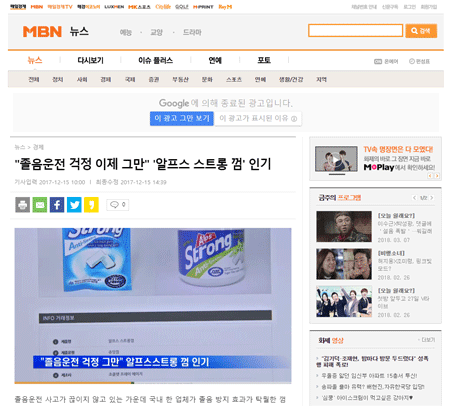Print the article using the printer icon
This screenshot has width=450, height=406.
[x=22, y=205]
